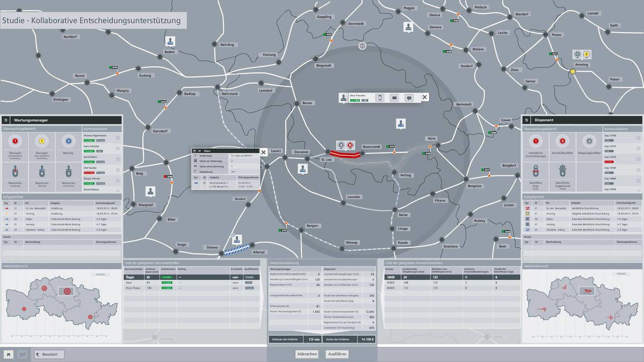
Task: Collapse the Wartungsmanager panel via header icon
Action: (x=6, y=120)
